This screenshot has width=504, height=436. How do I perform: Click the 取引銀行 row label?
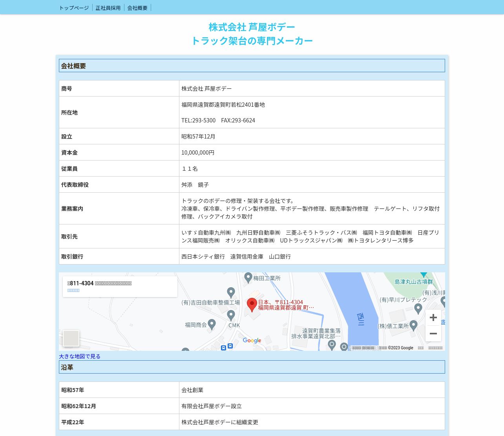pyautogui.click(x=72, y=257)
